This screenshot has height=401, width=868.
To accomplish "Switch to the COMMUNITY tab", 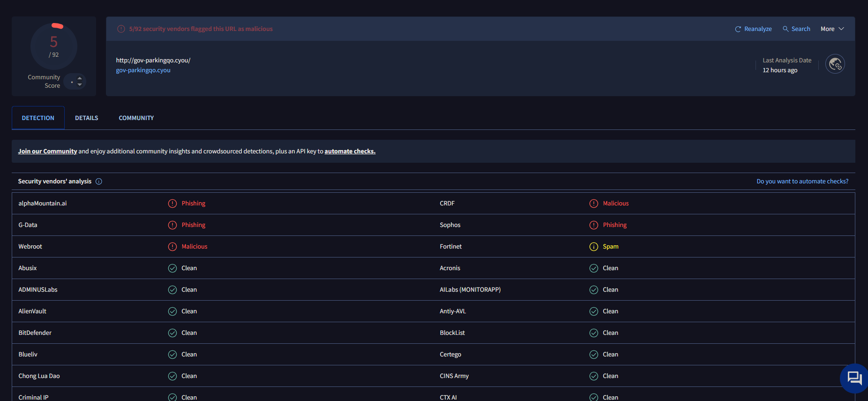I will click(136, 118).
